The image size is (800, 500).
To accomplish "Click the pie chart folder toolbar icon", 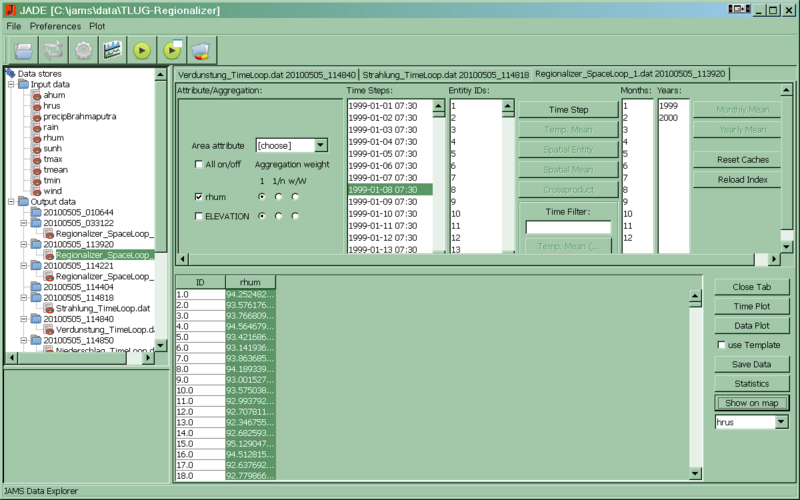I will (x=201, y=48).
